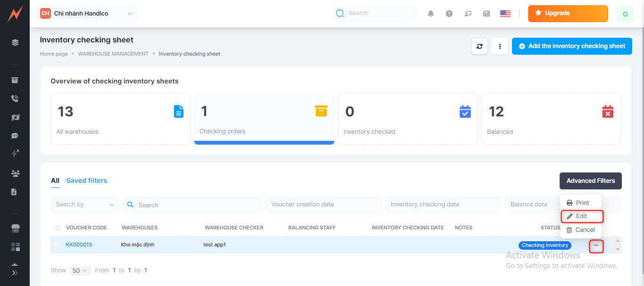Open the chat bubble sidebar icon
The image size is (644, 286).
point(15,136)
